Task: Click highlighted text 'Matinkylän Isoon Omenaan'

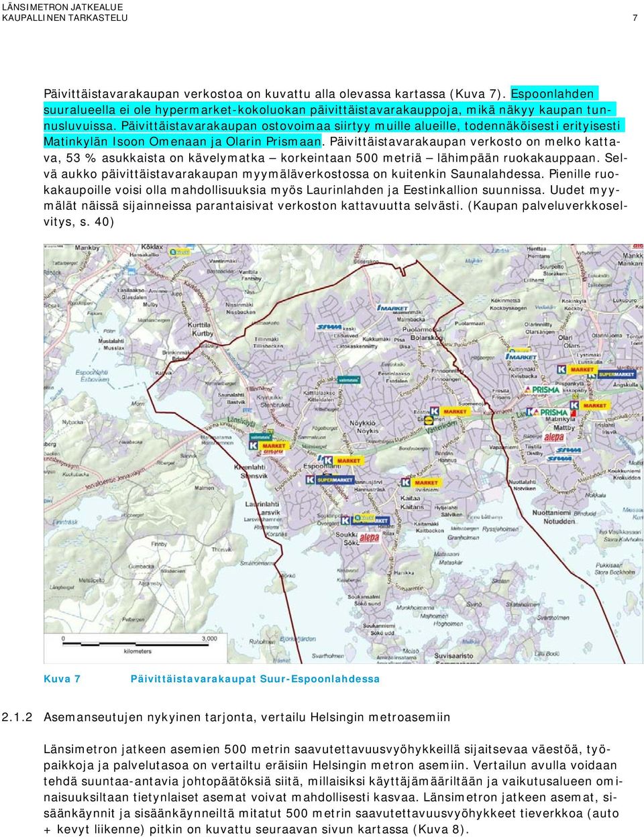Action: pos(125,142)
